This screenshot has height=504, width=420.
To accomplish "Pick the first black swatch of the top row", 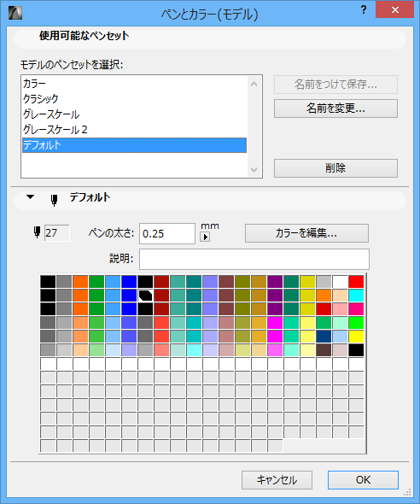I will pyautogui.click(x=48, y=282).
